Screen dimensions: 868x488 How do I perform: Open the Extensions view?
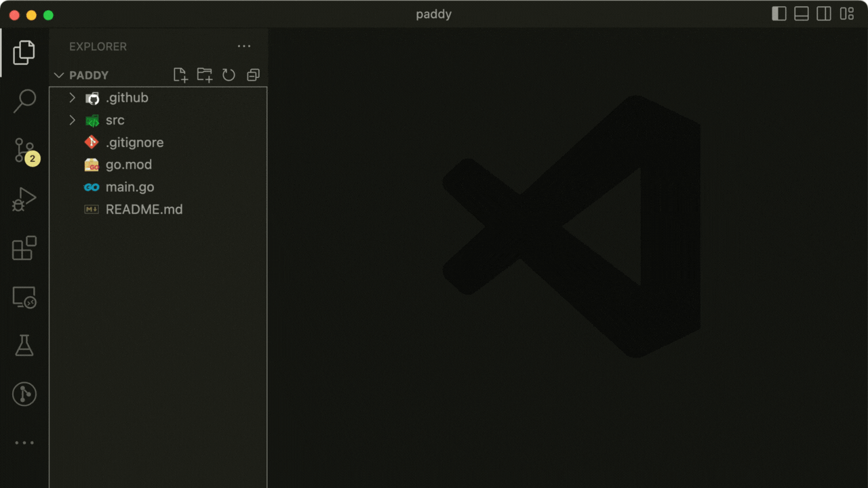[x=24, y=248]
